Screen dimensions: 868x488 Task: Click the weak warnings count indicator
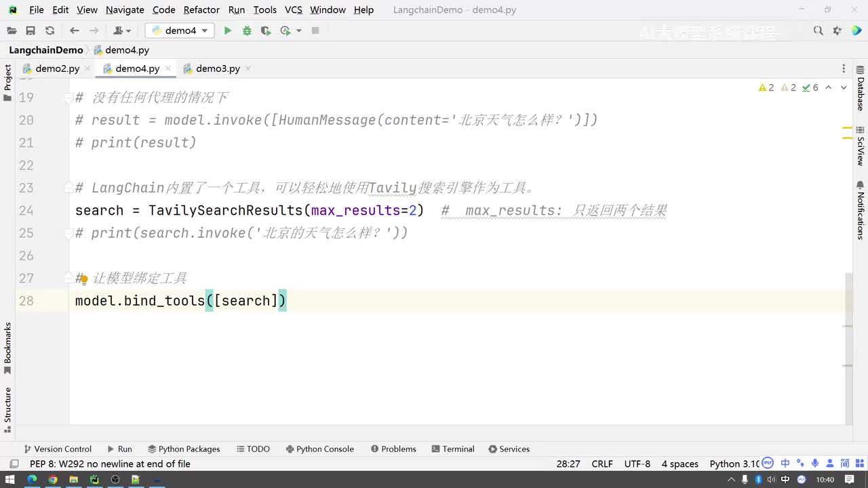789,87
